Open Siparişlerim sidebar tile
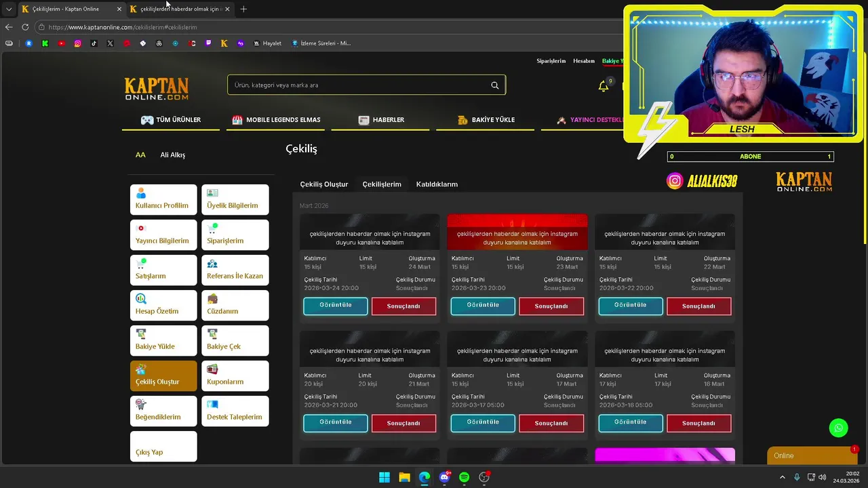This screenshot has width=868, height=488. click(x=235, y=235)
